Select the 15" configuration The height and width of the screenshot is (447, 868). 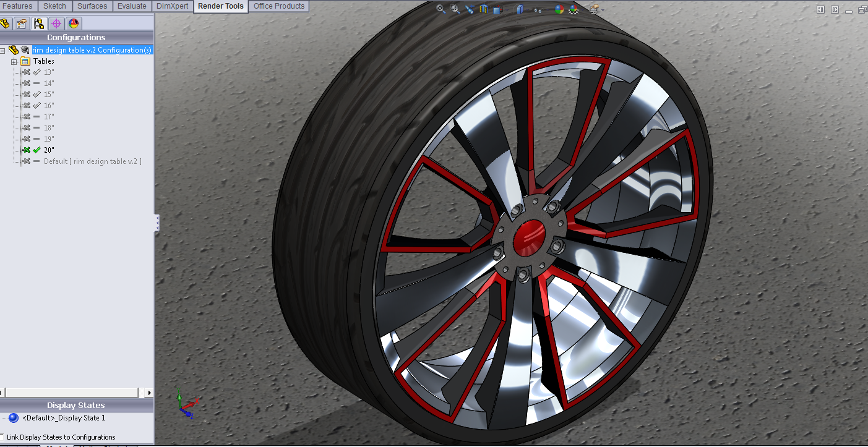click(x=49, y=95)
